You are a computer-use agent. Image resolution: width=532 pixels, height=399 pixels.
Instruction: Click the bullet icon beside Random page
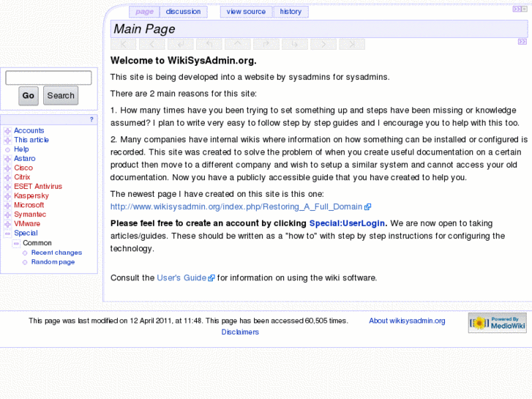[x=25, y=262]
